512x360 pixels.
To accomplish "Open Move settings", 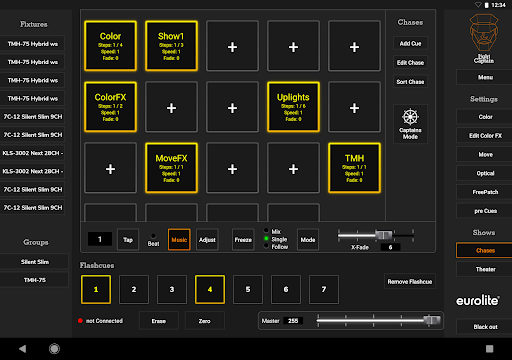I will pos(485,154).
